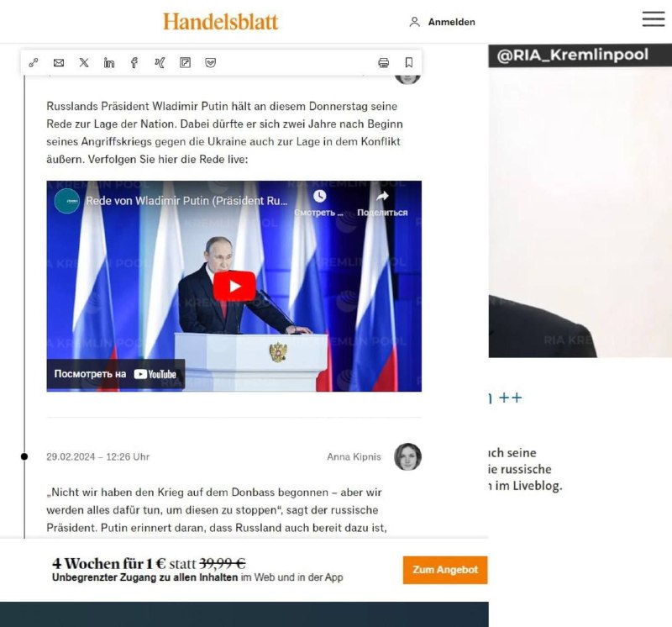Share article by email envelope icon

[x=59, y=63]
